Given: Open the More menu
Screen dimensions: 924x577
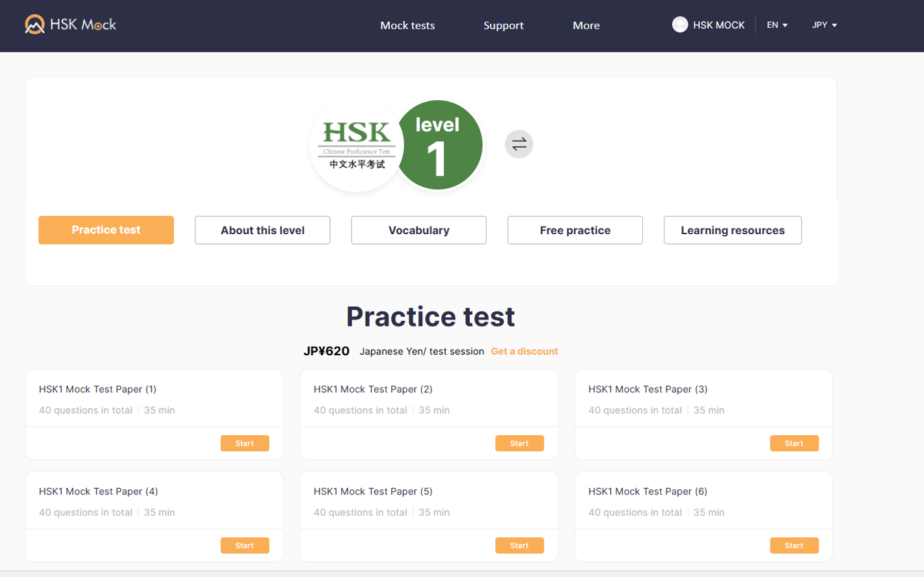Looking at the screenshot, I should [x=586, y=25].
